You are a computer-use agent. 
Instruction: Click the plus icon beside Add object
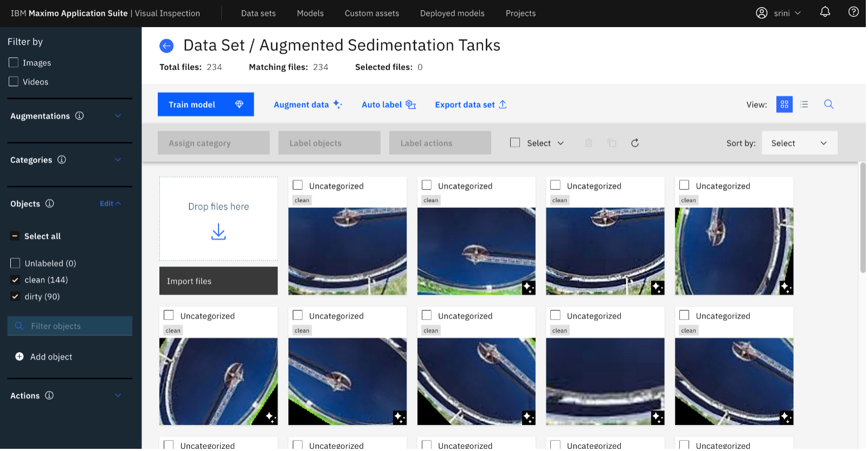[20, 357]
